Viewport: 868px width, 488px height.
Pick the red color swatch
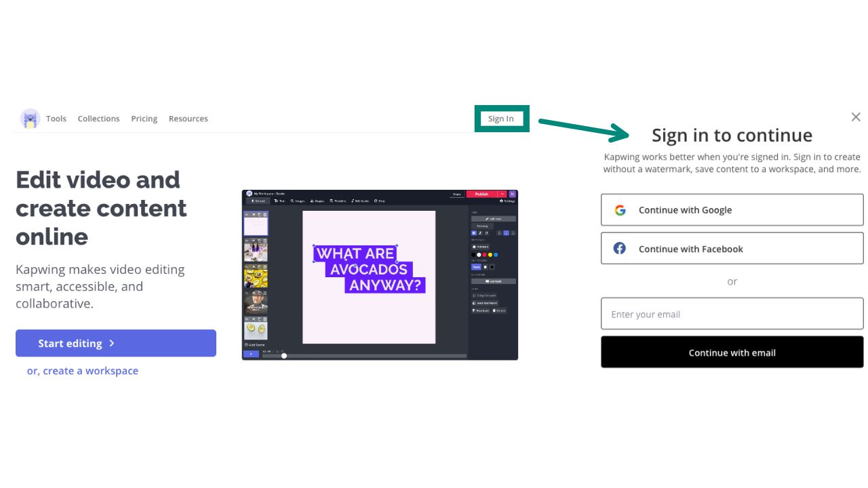484,255
